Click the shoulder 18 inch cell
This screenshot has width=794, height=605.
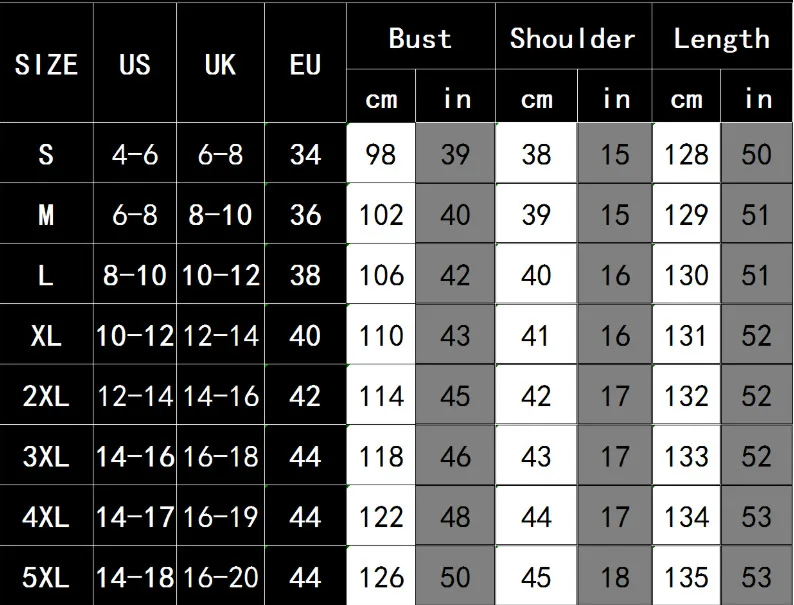615,577
